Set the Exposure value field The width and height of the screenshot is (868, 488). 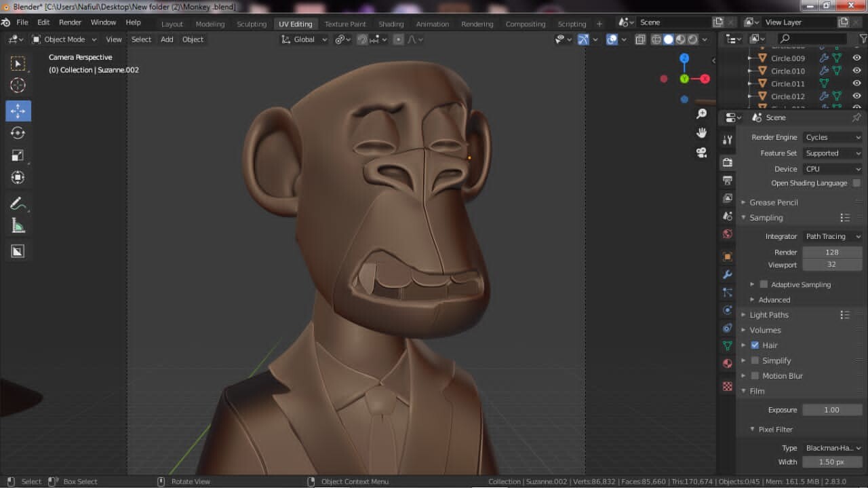pos(832,409)
